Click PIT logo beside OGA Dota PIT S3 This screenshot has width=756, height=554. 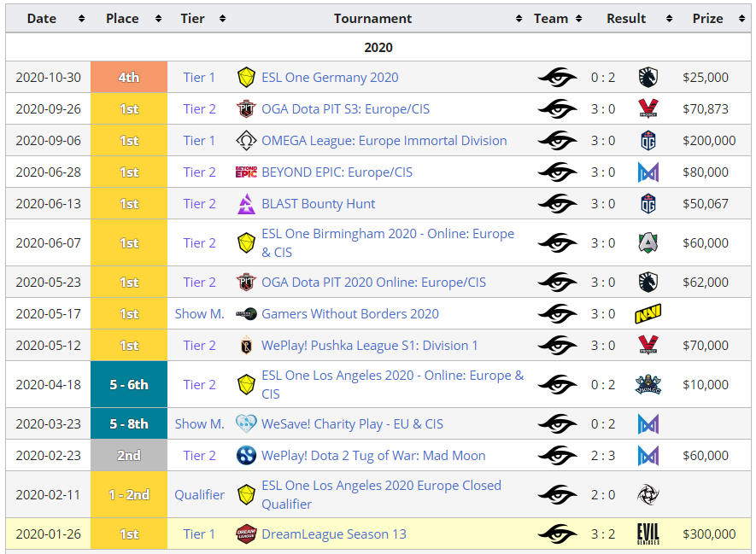point(246,109)
